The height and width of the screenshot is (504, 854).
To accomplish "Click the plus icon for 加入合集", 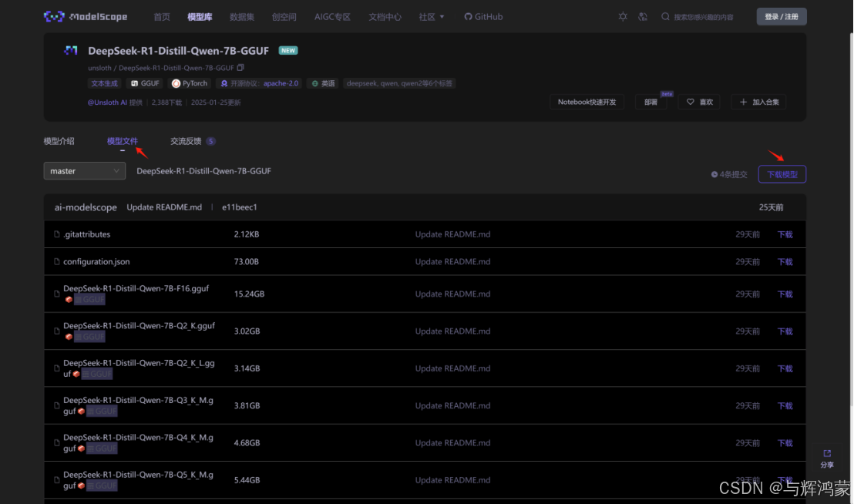I will click(743, 102).
